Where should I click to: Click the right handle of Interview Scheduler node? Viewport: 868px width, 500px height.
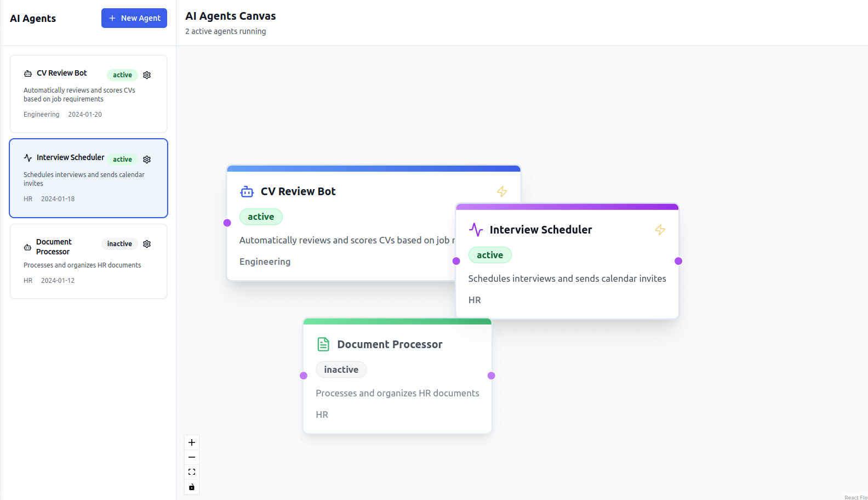pos(678,261)
